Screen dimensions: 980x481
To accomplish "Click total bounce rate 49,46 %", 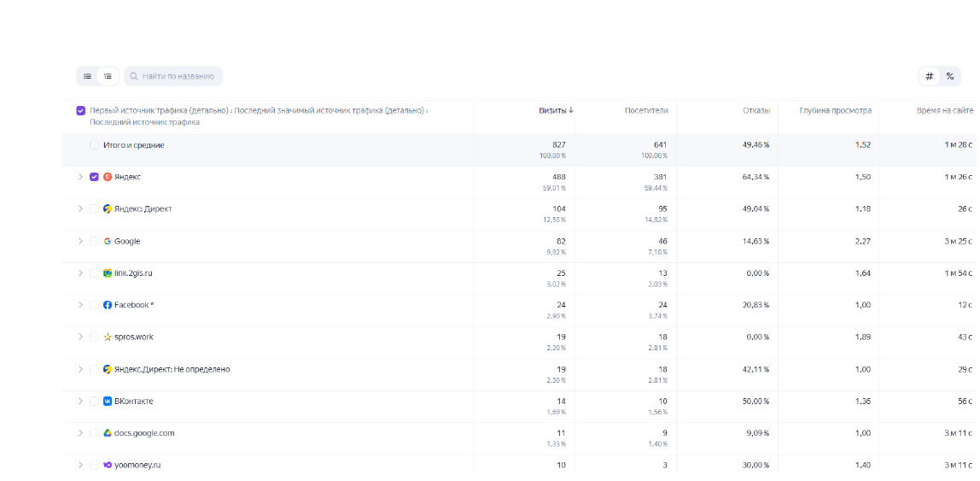I will 756,144.
